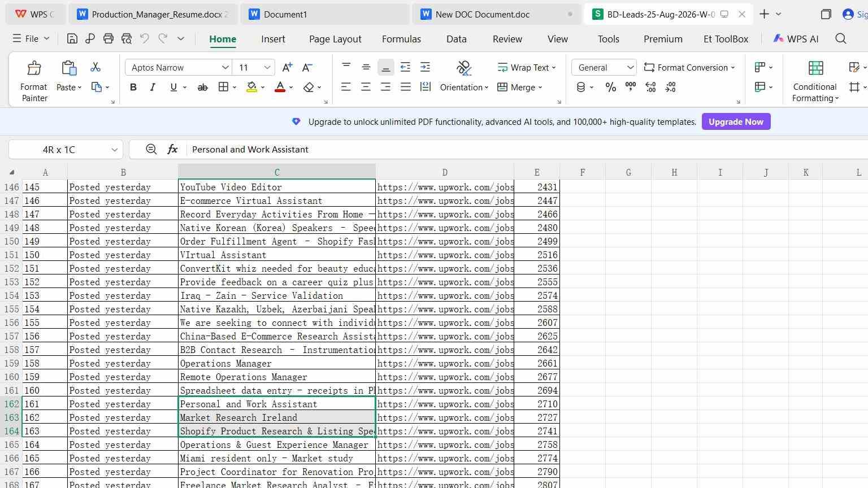Click the Increase Indent icon
The image size is (868, 488).
click(x=425, y=67)
